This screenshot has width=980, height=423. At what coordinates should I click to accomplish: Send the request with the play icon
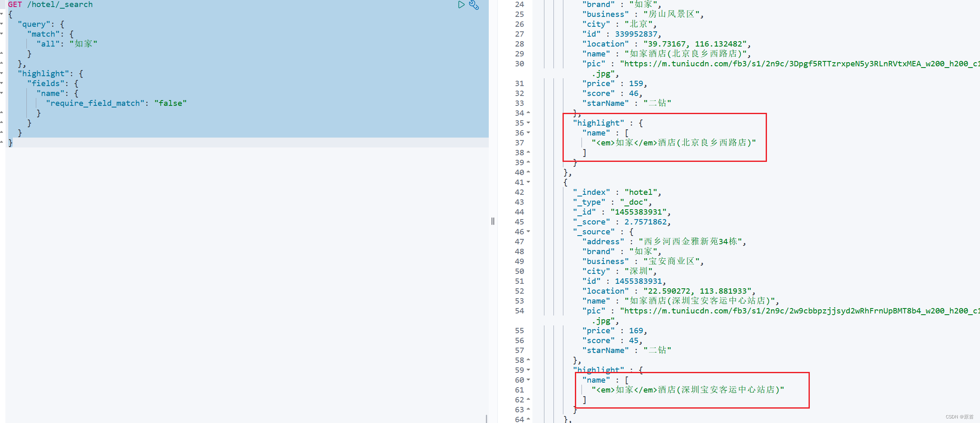[461, 5]
